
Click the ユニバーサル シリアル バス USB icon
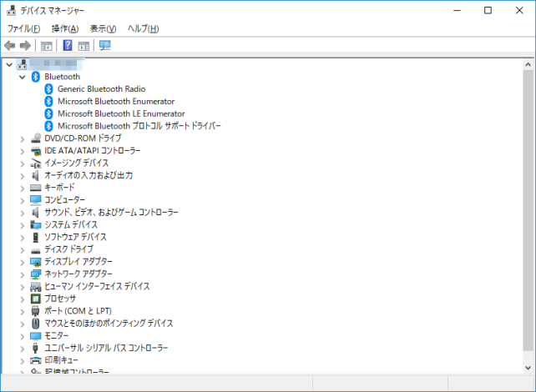pyautogui.click(x=36, y=348)
